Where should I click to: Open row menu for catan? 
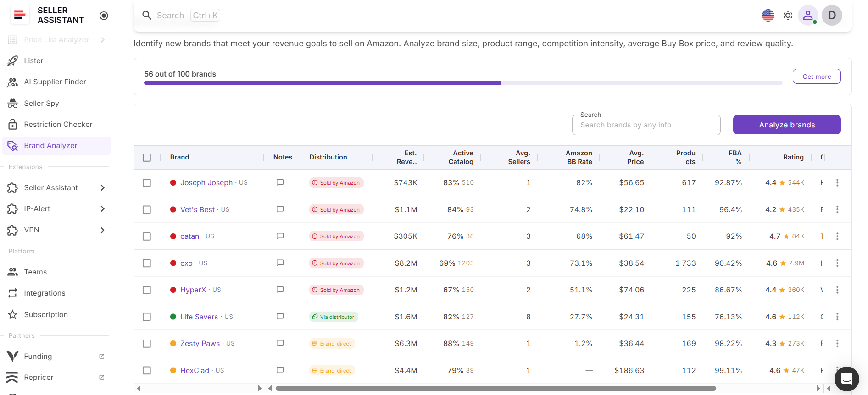click(x=837, y=236)
